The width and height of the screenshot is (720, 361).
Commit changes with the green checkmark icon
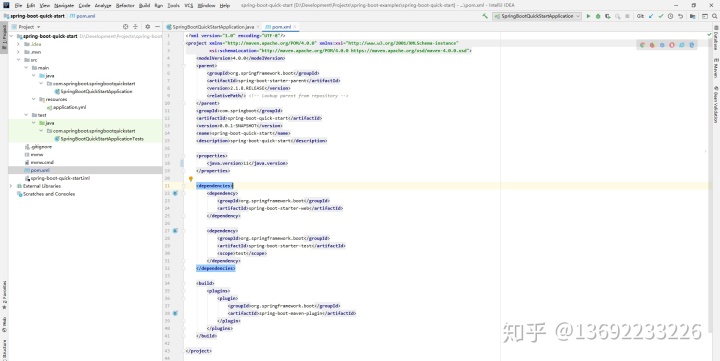pyautogui.click(x=661, y=16)
